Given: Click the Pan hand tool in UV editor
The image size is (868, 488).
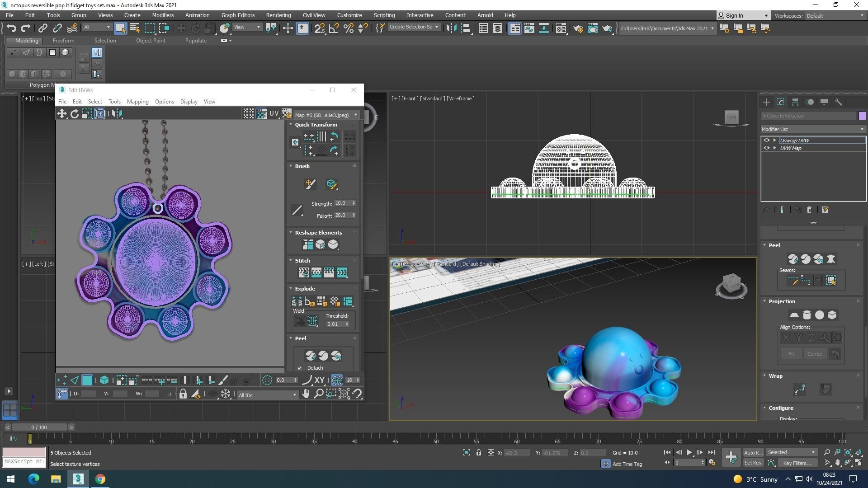Looking at the screenshot, I should (x=306, y=394).
